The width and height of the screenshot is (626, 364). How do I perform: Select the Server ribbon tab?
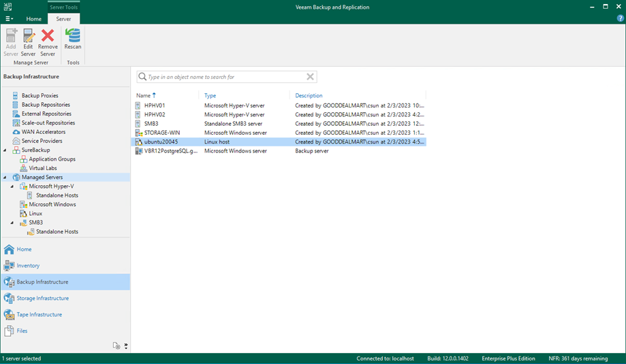63,19
